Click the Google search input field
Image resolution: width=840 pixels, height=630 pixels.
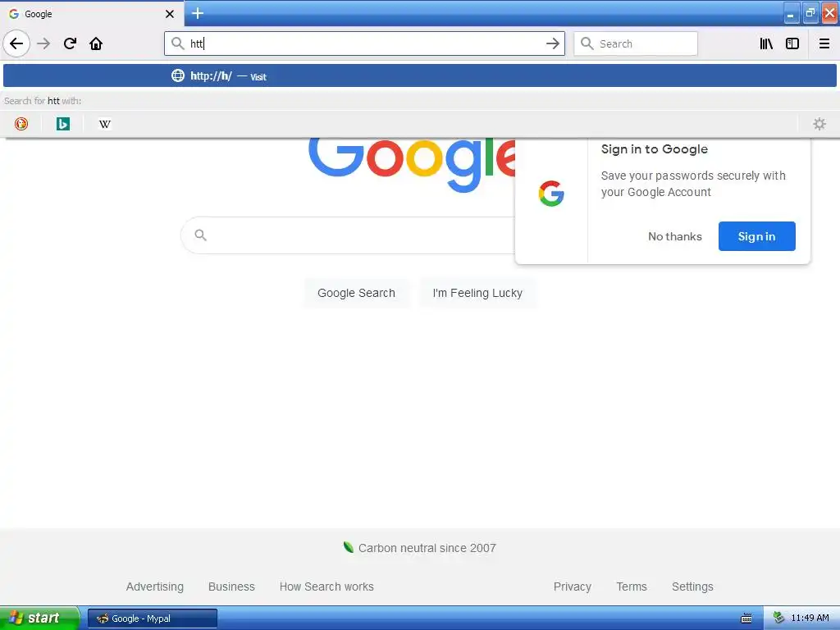348,235
